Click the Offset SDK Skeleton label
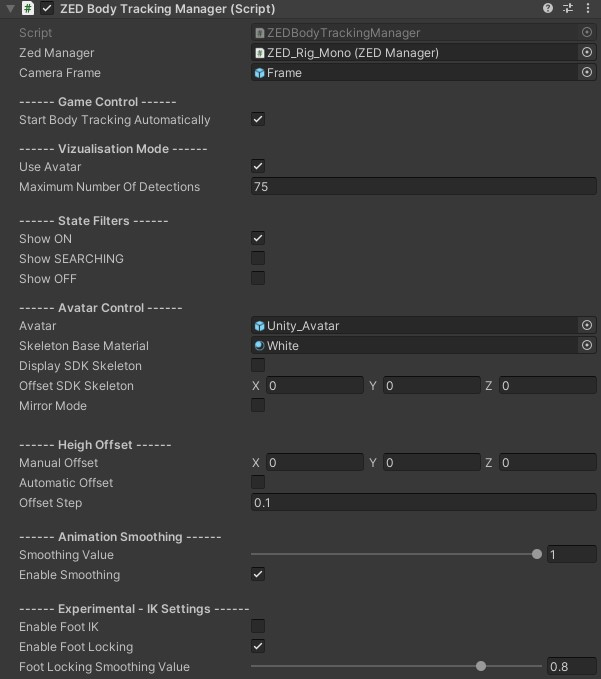Viewport: 601px width, 679px height. (76, 385)
